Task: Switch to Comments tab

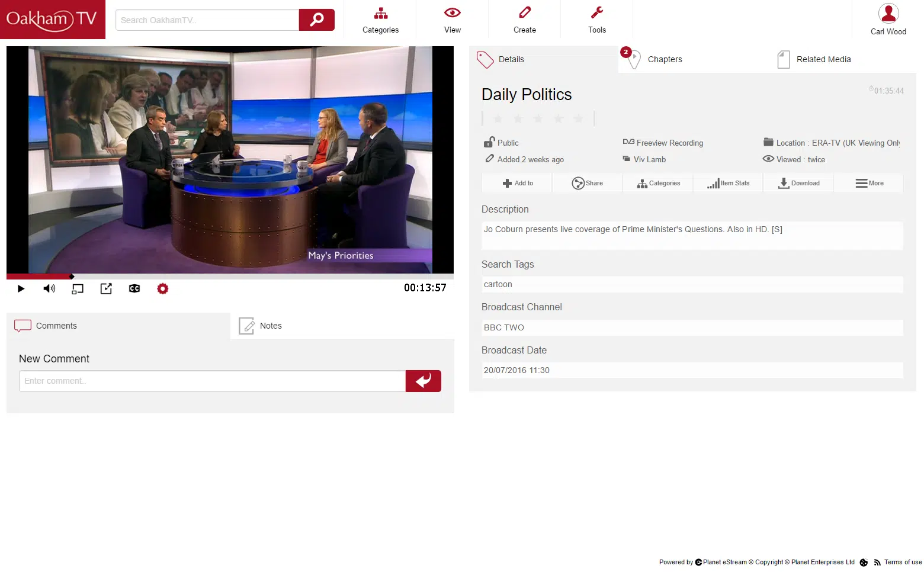Action: pyautogui.click(x=118, y=326)
